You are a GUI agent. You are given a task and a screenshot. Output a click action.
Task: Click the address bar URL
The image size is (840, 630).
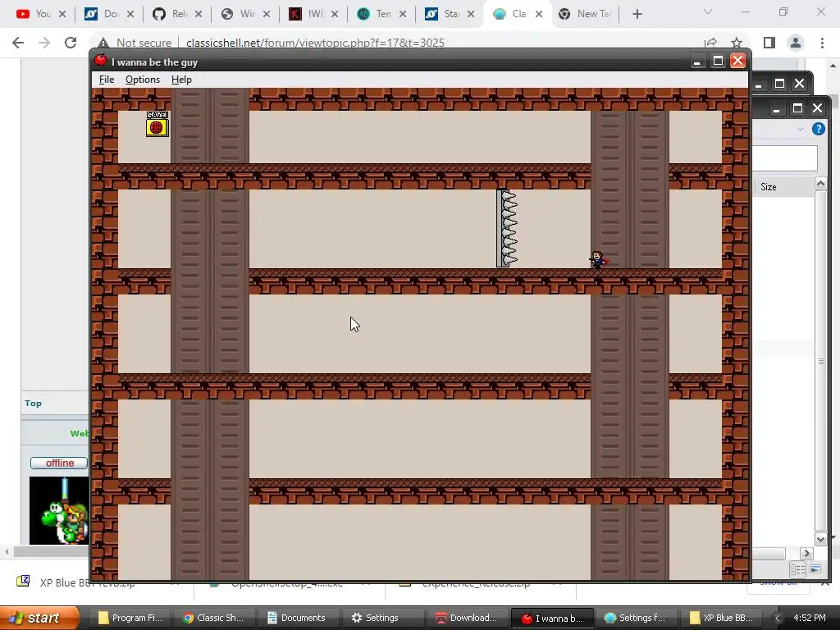click(x=315, y=43)
